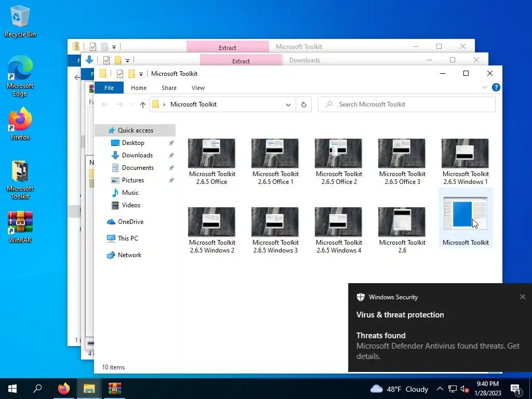Switch to the Share ribbon tab
Screen dimensions: 532x399
click(x=169, y=88)
